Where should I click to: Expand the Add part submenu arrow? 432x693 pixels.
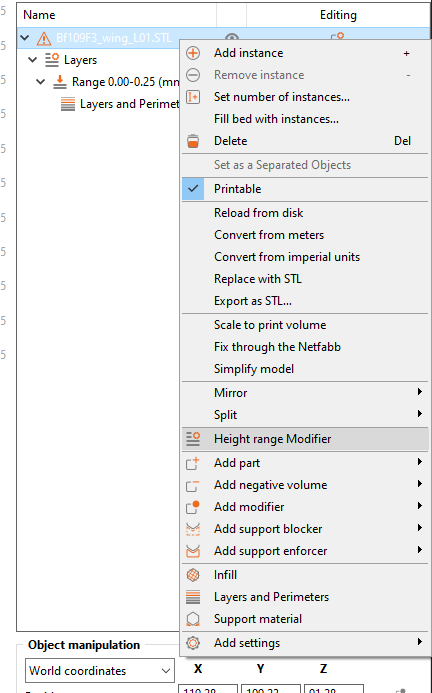click(420, 462)
